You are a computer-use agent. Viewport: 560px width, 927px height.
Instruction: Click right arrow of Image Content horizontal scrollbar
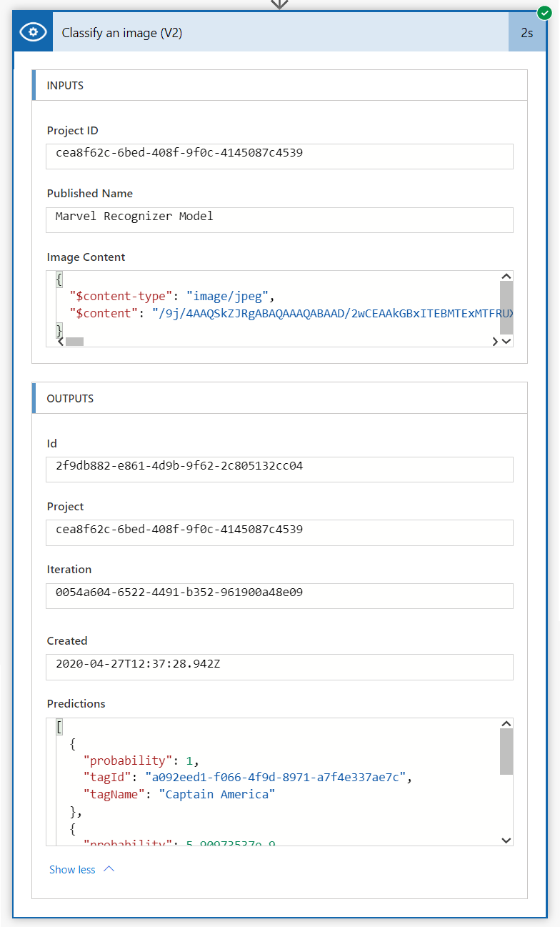coord(495,342)
